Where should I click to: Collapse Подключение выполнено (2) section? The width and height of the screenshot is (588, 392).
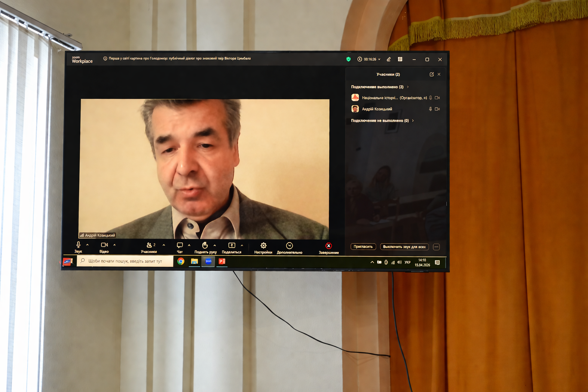point(408,87)
